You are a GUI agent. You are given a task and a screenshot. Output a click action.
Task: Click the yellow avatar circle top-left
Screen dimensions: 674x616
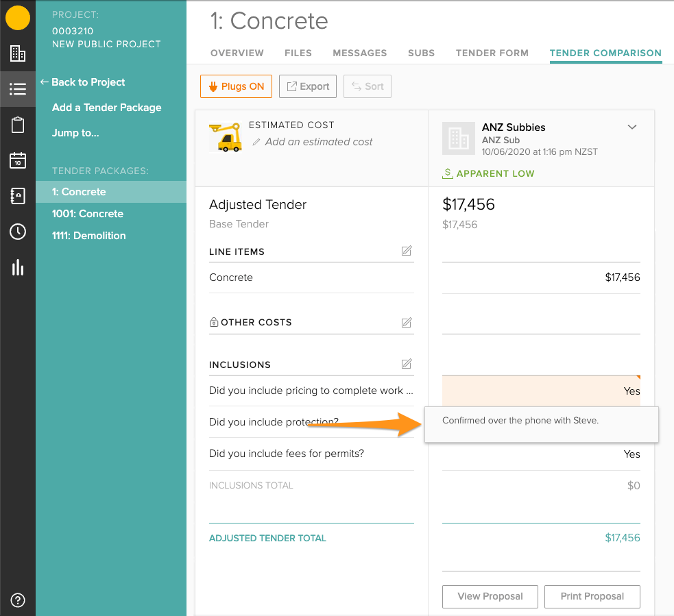[18, 18]
